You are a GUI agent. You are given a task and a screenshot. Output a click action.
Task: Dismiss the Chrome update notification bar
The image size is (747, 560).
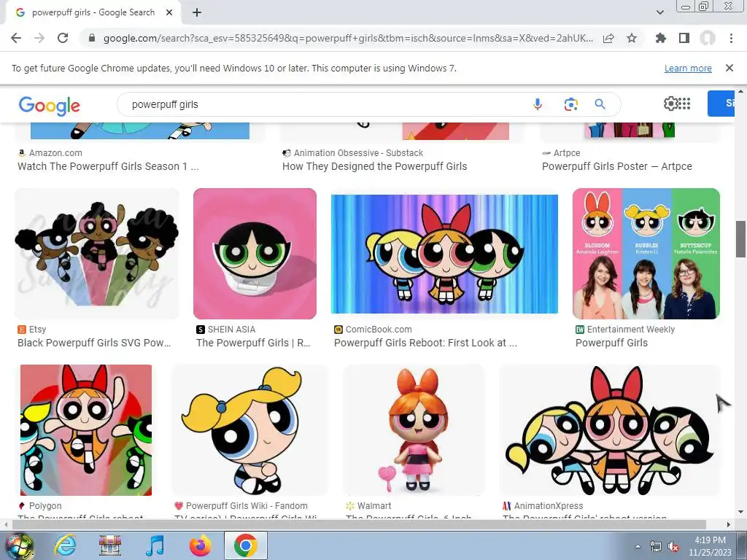click(x=729, y=68)
